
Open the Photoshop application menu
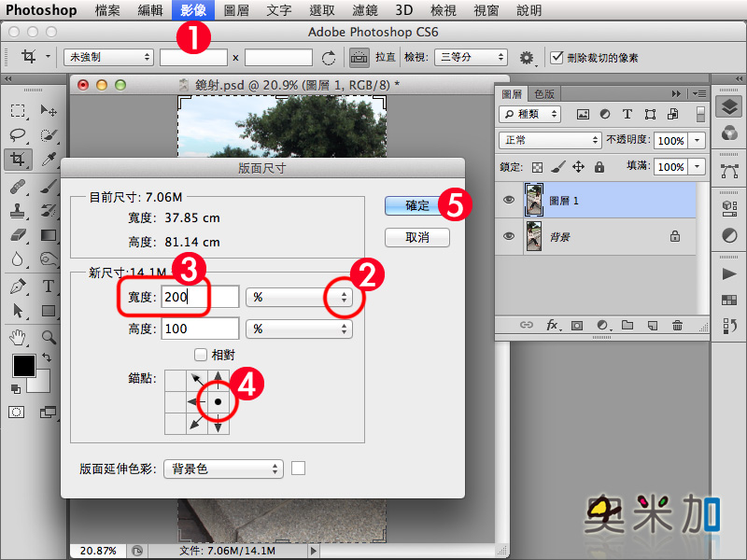(41, 10)
